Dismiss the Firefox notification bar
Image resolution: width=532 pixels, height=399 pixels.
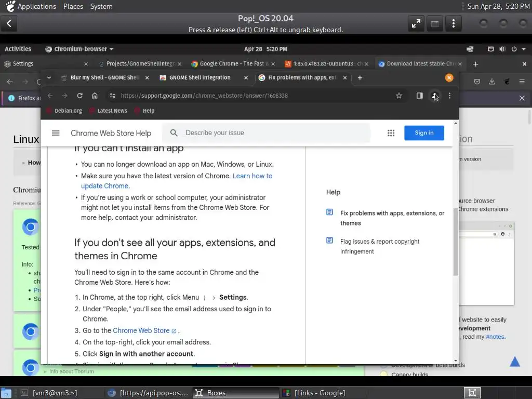[x=522, y=98]
